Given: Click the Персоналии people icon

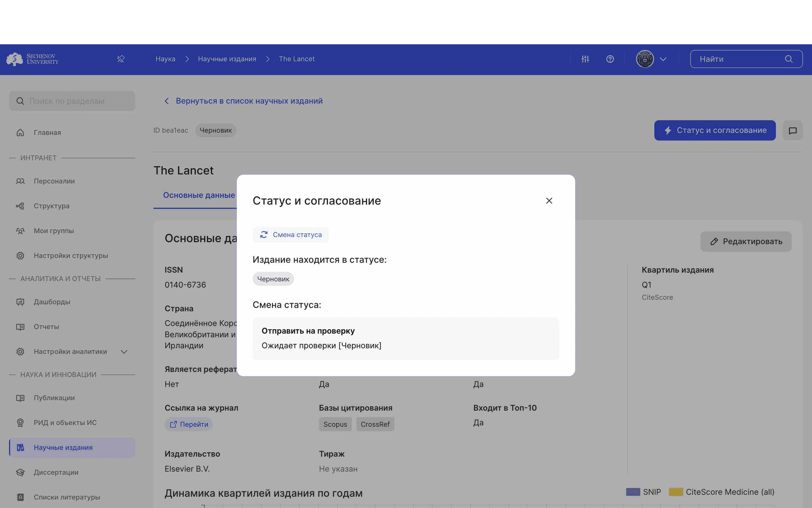Looking at the screenshot, I should [21, 181].
